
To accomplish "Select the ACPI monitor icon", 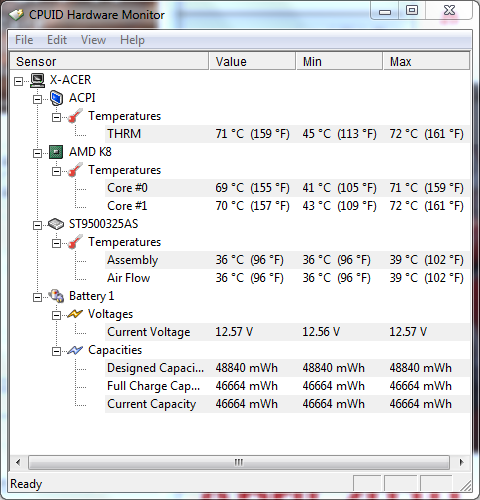I will click(56, 98).
